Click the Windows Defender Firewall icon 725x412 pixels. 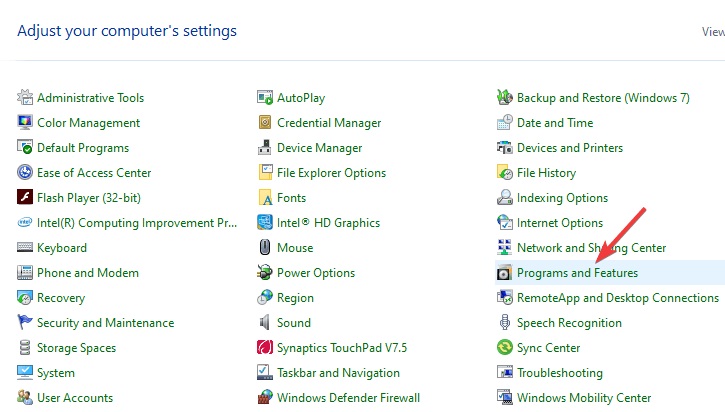pyautogui.click(x=265, y=397)
